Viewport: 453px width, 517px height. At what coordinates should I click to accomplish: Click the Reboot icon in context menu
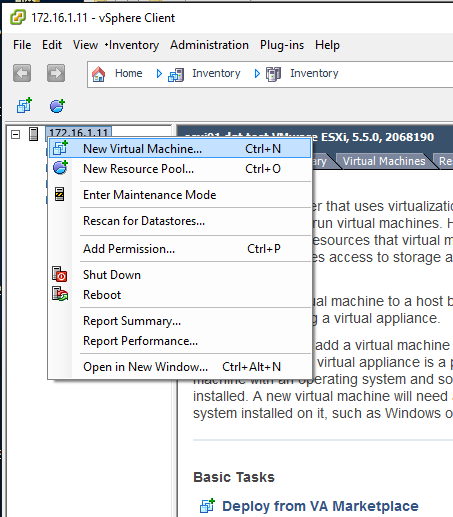pos(60,294)
